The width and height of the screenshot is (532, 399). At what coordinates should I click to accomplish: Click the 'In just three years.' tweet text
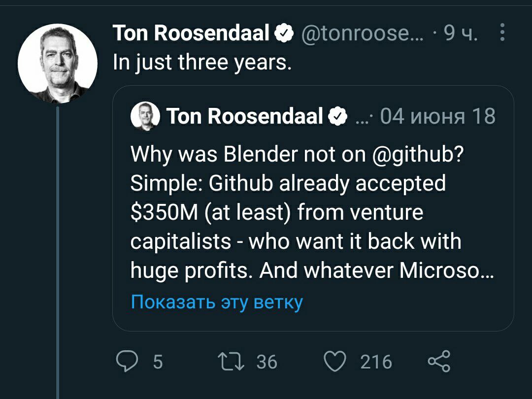(x=202, y=63)
